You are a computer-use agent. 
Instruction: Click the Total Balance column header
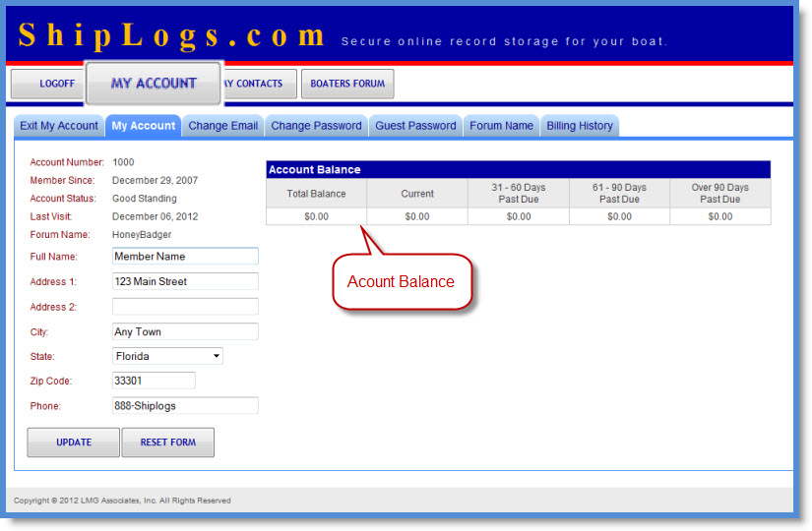point(316,194)
